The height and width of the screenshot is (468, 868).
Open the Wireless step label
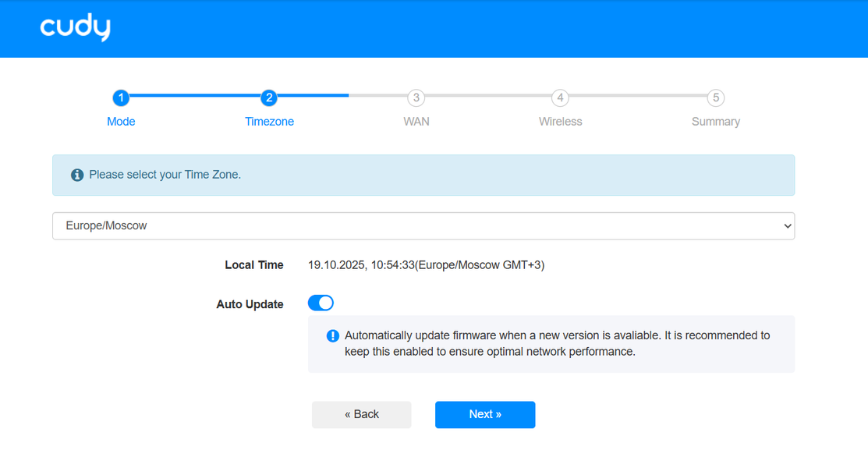[560, 122]
